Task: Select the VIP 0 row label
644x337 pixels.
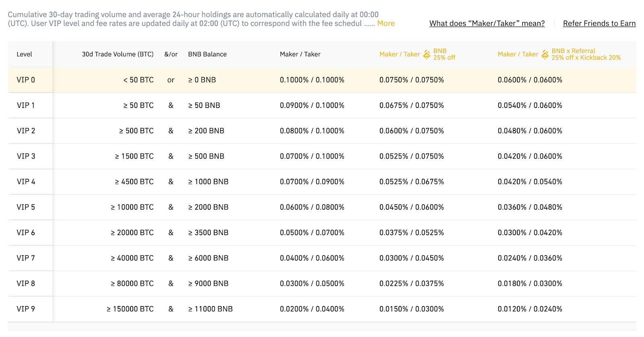Action: (26, 80)
